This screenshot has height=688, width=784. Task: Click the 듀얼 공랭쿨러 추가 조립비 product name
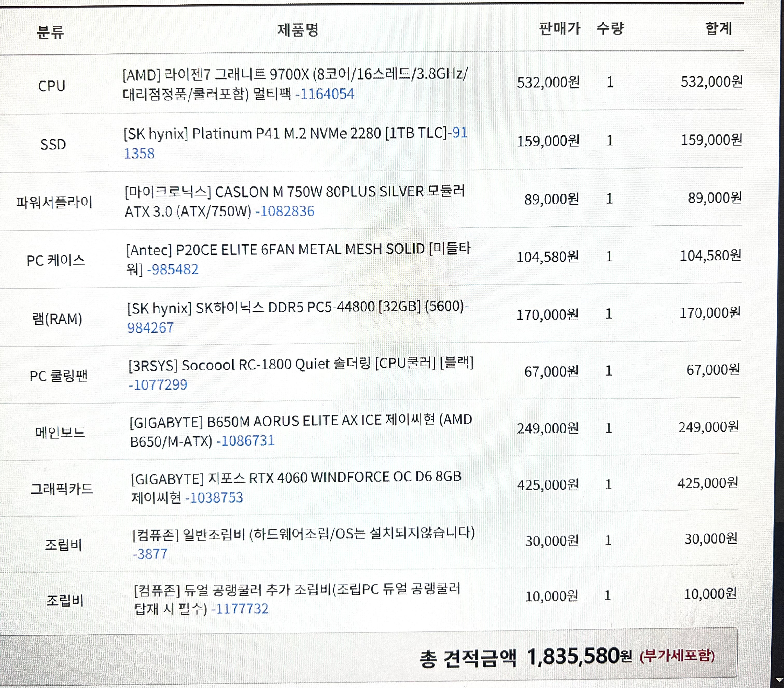coord(297,599)
